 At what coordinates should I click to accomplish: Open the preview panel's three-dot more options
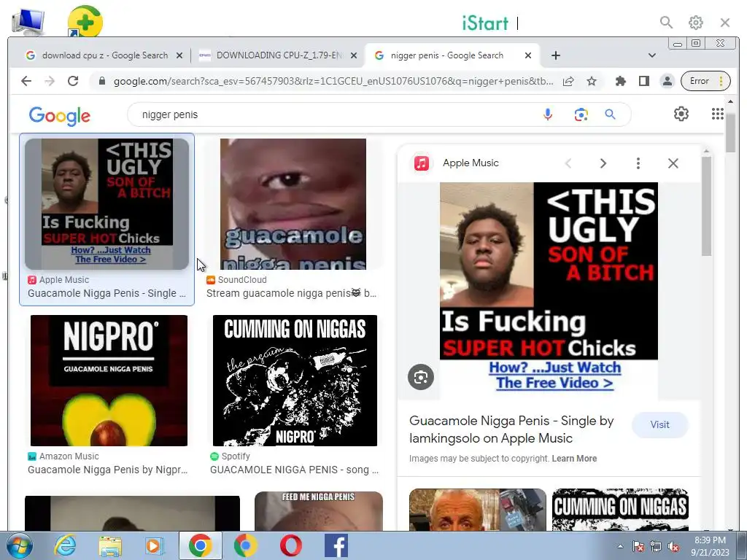pos(638,163)
